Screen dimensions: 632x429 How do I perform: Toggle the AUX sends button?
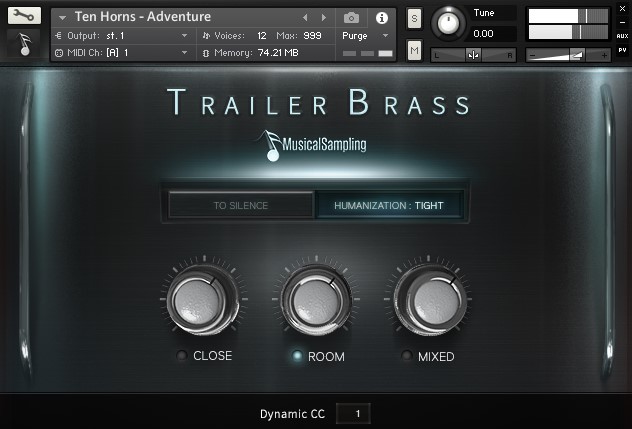tap(622, 36)
